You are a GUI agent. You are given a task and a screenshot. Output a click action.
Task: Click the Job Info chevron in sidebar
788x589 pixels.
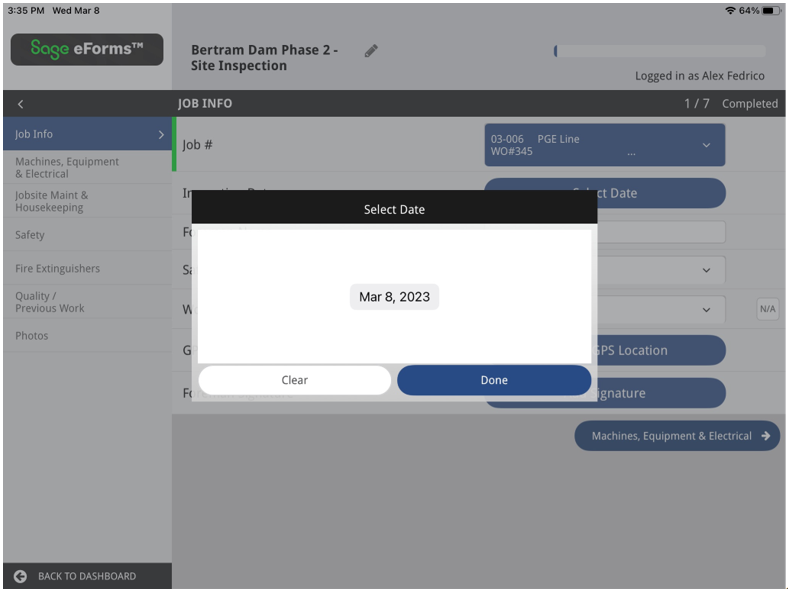click(x=161, y=134)
